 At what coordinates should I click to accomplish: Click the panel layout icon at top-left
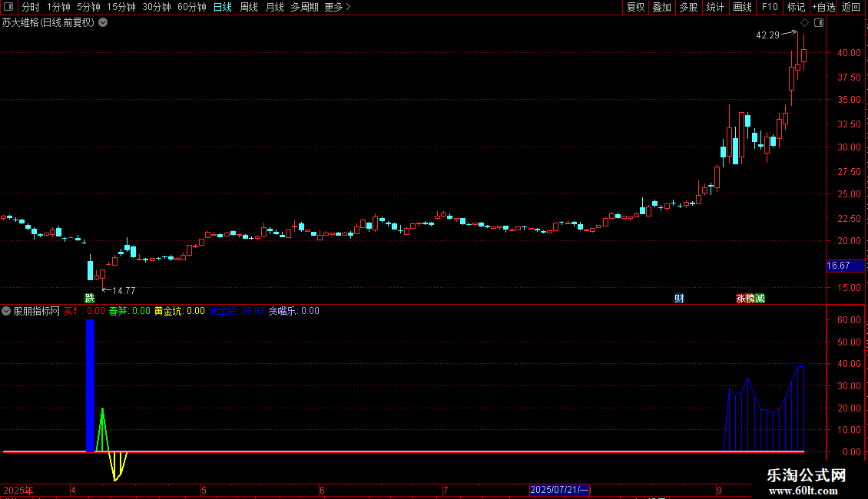click(8, 7)
